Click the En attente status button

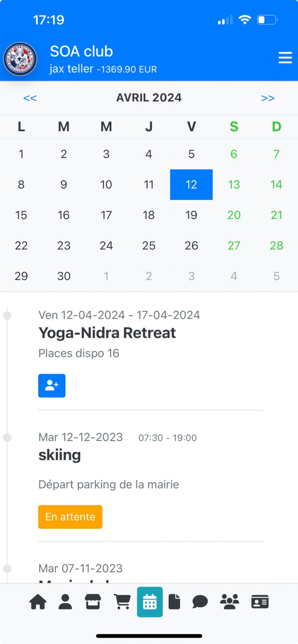tap(70, 517)
